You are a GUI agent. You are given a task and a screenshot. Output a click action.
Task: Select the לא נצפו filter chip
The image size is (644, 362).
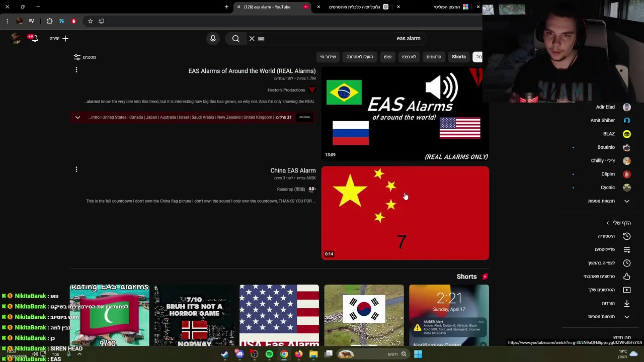click(x=409, y=57)
